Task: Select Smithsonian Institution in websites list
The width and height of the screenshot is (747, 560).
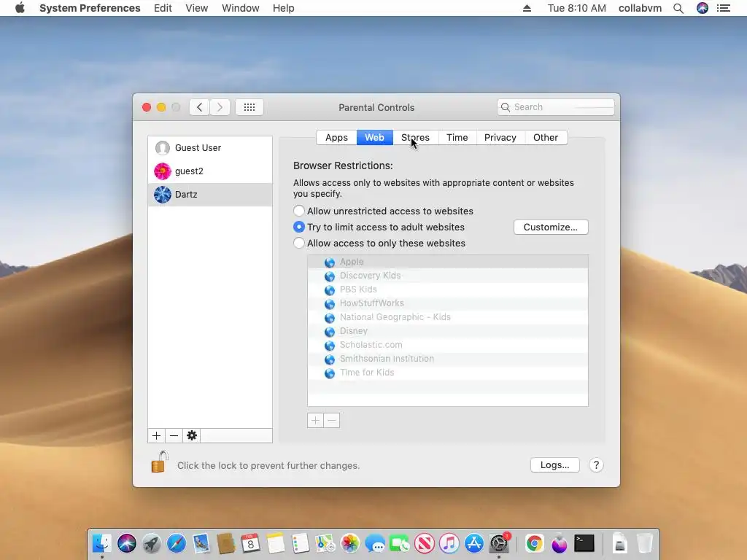Action: [x=448, y=359]
